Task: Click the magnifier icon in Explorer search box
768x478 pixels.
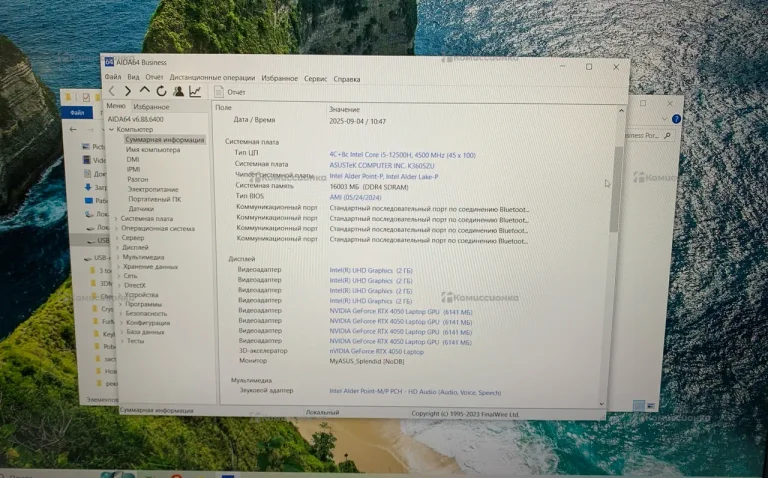Action: 667,136
